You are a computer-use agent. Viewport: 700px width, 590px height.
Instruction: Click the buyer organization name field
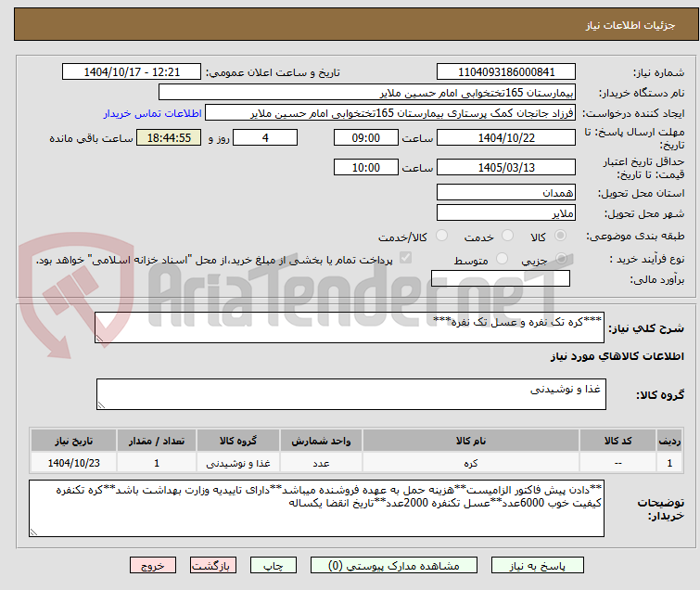point(367,93)
